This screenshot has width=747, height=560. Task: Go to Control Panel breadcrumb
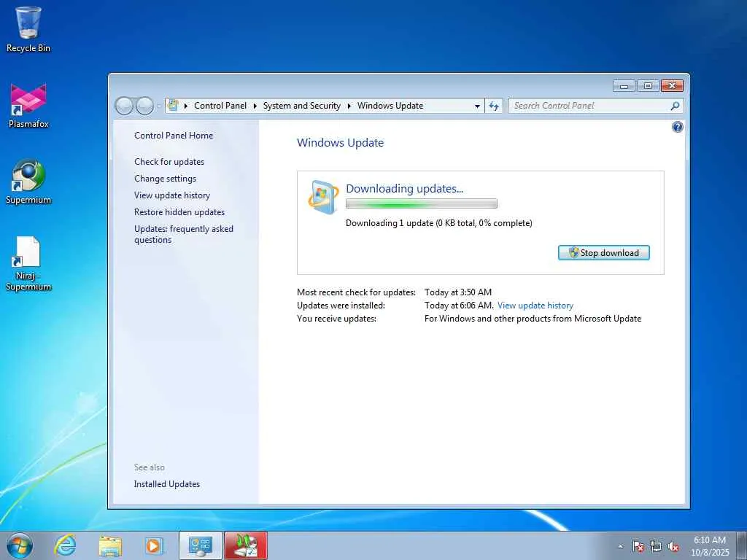click(x=220, y=106)
